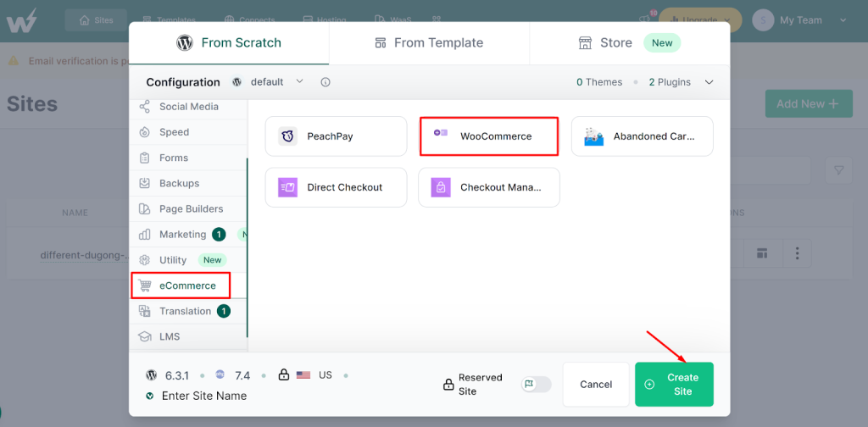Switch to the From Template tab

[x=429, y=43]
